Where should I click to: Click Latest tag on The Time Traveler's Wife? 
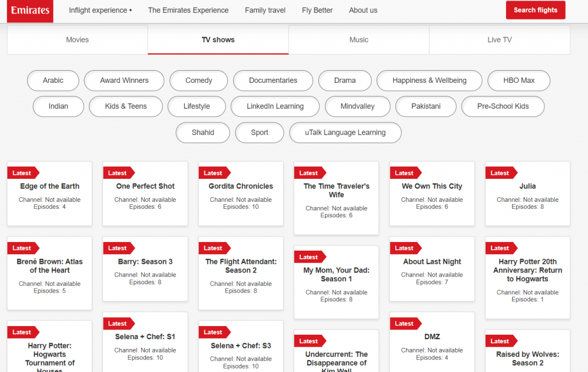coord(310,173)
